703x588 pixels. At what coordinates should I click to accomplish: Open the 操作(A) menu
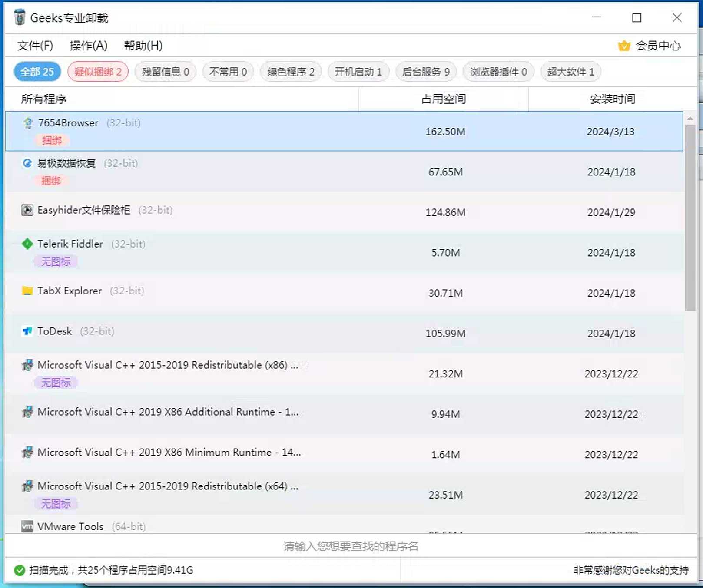coord(88,46)
